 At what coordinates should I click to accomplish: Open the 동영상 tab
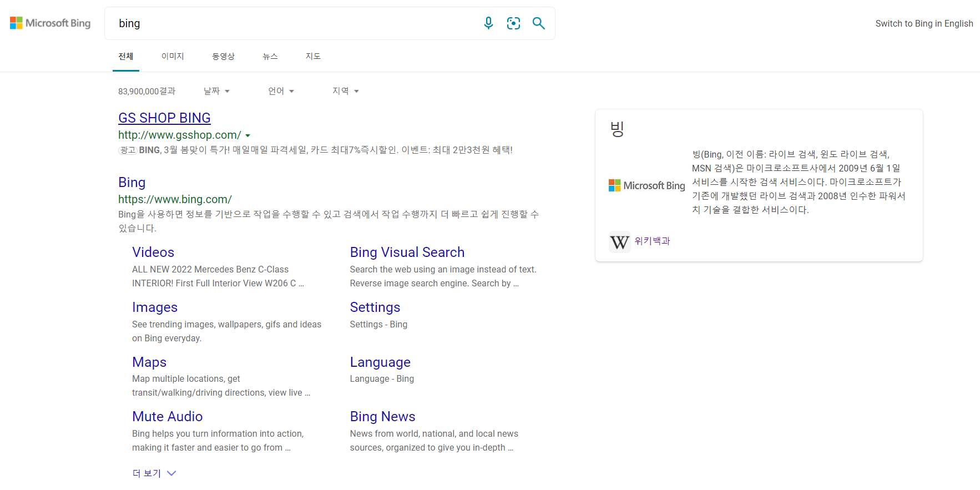223,56
